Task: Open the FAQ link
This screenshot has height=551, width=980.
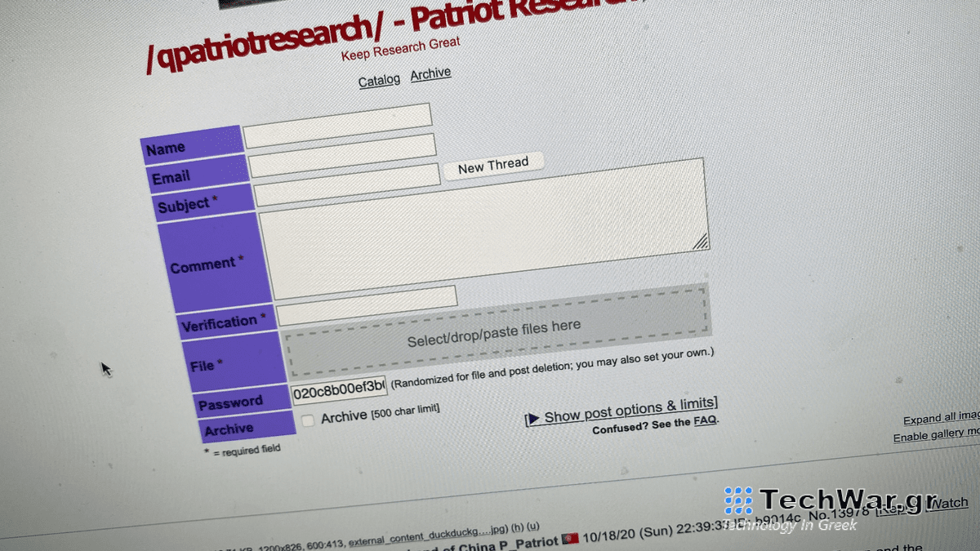Action: [705, 422]
